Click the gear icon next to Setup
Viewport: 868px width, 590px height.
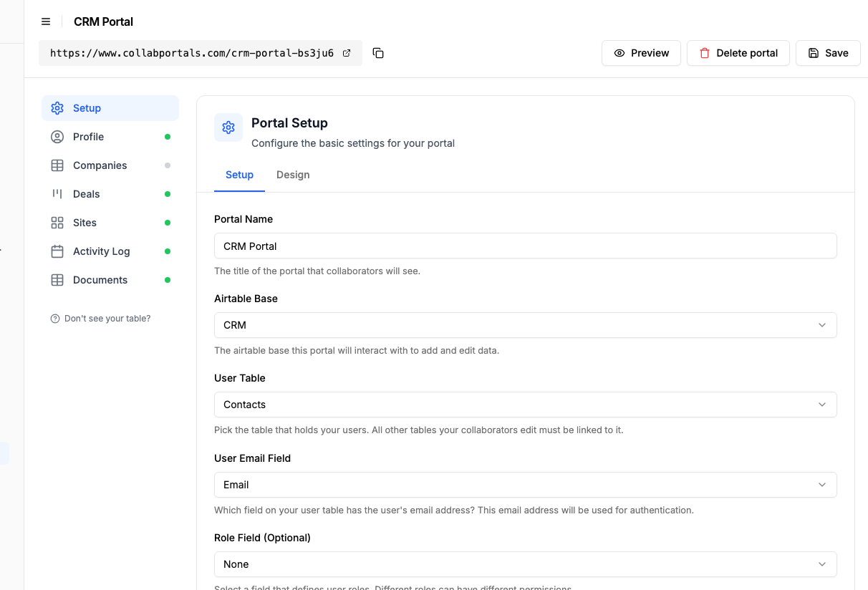57,108
